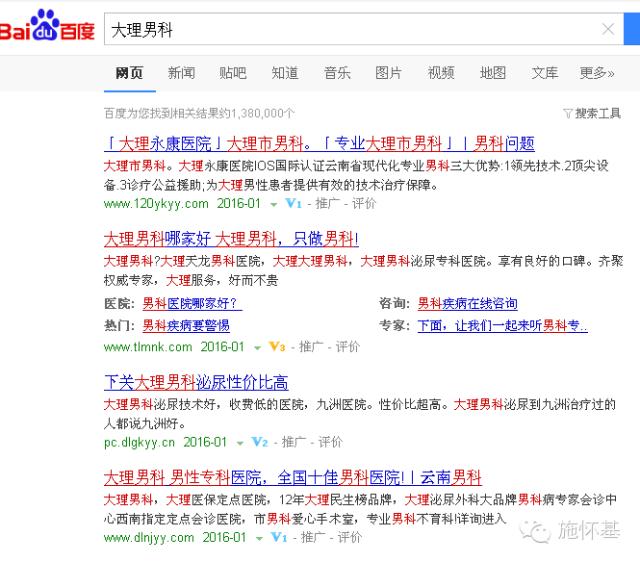Click the V2 badge of pc.dlgkyy.cn

coord(260,442)
